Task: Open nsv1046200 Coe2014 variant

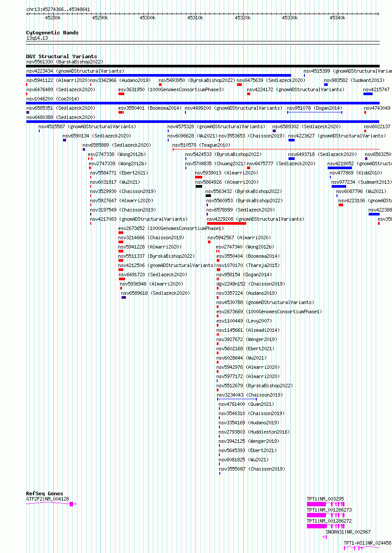Action: (52, 99)
